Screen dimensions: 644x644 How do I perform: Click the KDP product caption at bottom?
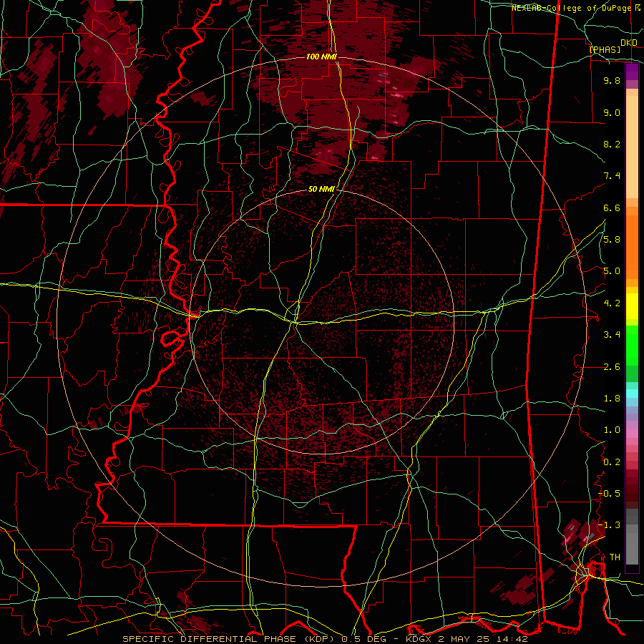(325, 639)
